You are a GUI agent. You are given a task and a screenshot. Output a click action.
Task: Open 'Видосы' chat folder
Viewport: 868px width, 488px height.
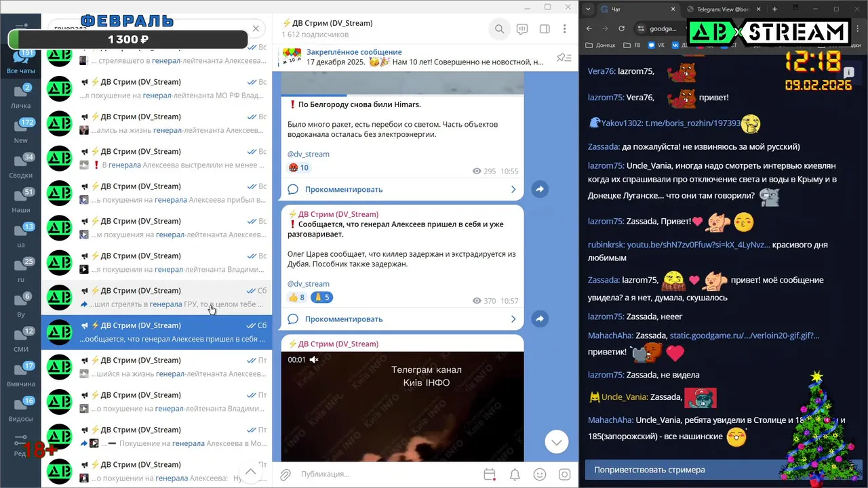tap(21, 411)
